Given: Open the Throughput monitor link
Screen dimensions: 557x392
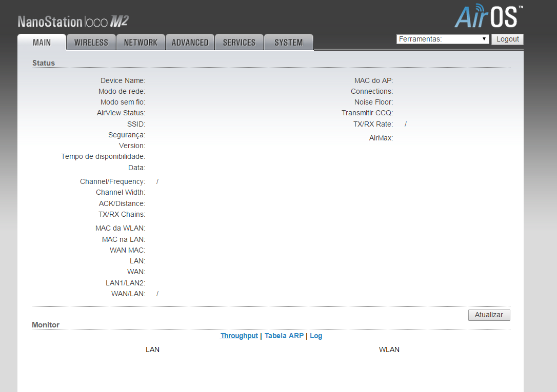Looking at the screenshot, I should [238, 336].
